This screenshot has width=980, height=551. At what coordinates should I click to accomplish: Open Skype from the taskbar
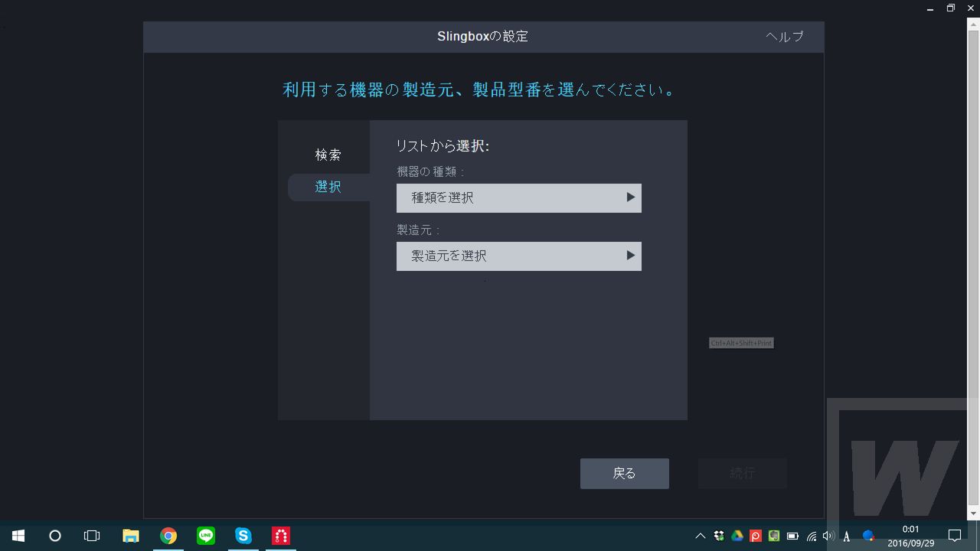[x=243, y=536]
